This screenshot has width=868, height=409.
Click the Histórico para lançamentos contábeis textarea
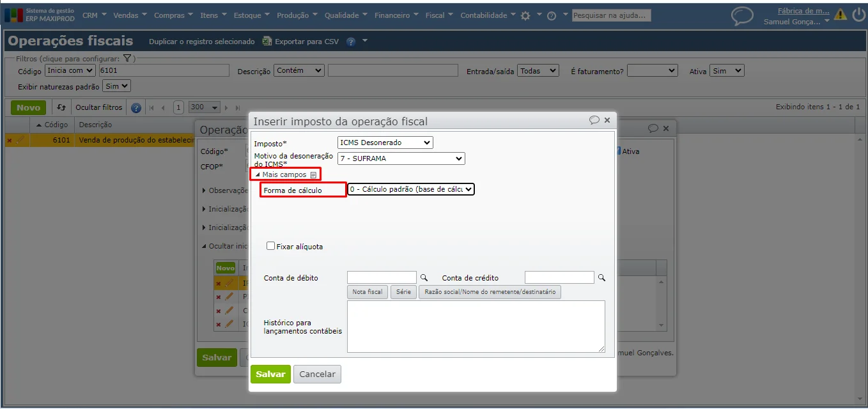pyautogui.click(x=476, y=327)
